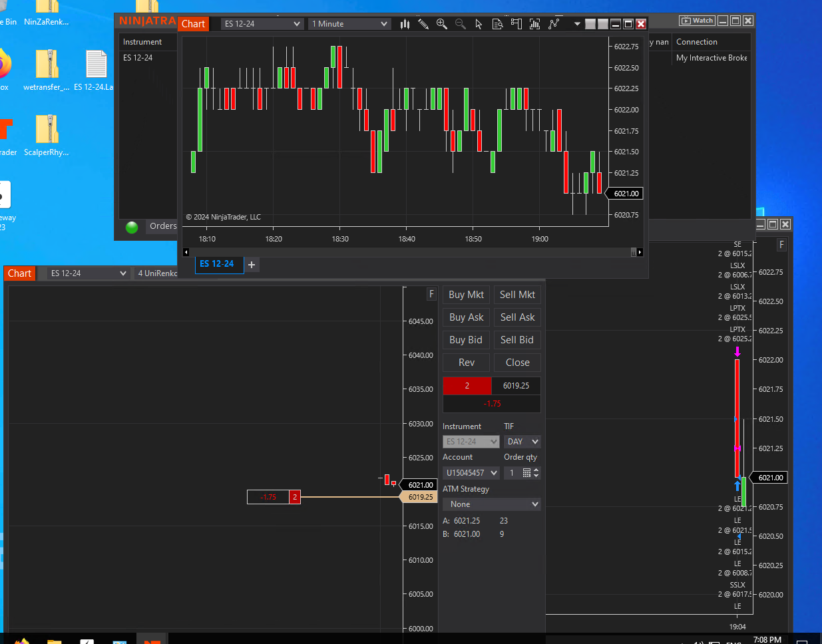Expand ES 12-24 instrument dropdown in 1 Minute chart

pyautogui.click(x=262, y=24)
